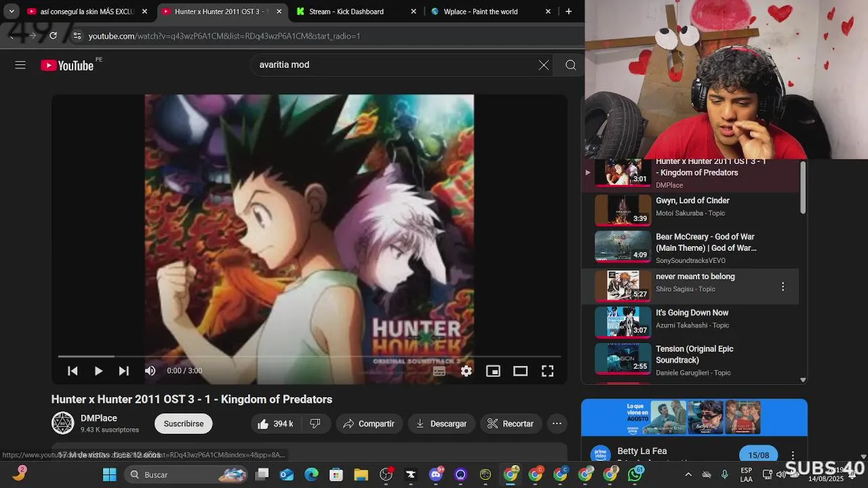Select the Bear McCreary God of War track
The image size is (868, 488).
coord(690,247)
